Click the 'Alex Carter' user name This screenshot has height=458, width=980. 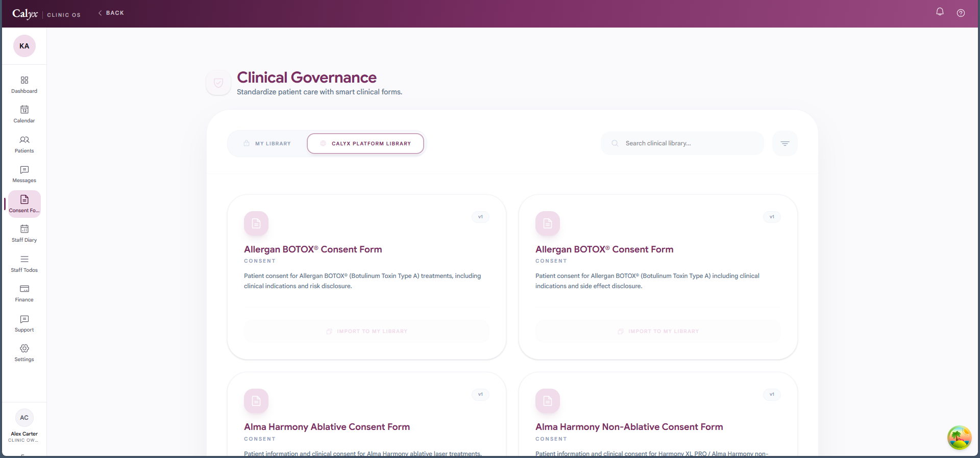click(x=24, y=434)
